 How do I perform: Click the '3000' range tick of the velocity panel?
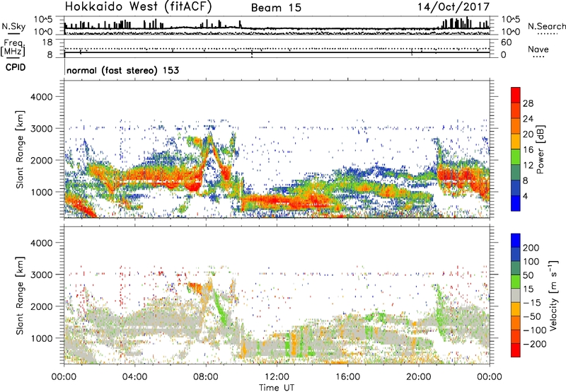point(42,275)
